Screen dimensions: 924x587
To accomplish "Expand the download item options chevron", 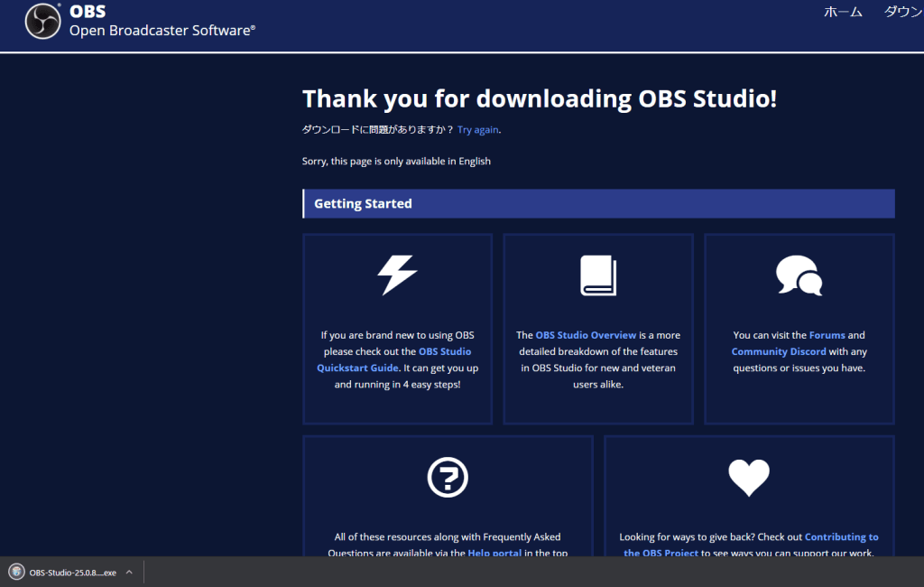I will [129, 572].
